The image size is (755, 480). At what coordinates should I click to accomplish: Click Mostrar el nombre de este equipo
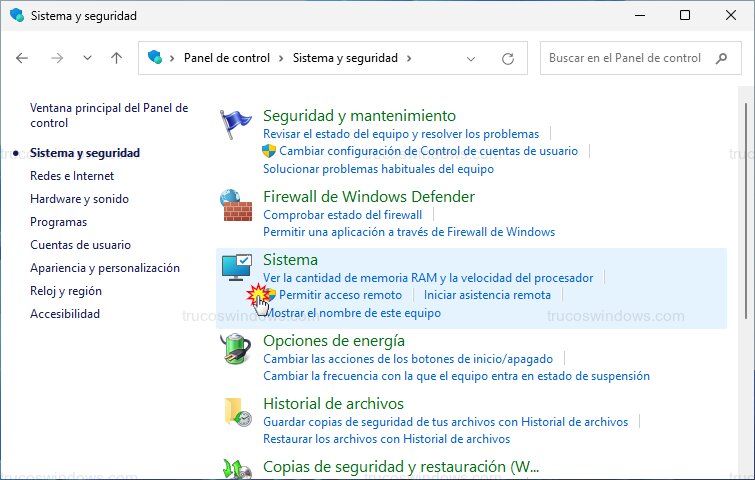point(352,313)
